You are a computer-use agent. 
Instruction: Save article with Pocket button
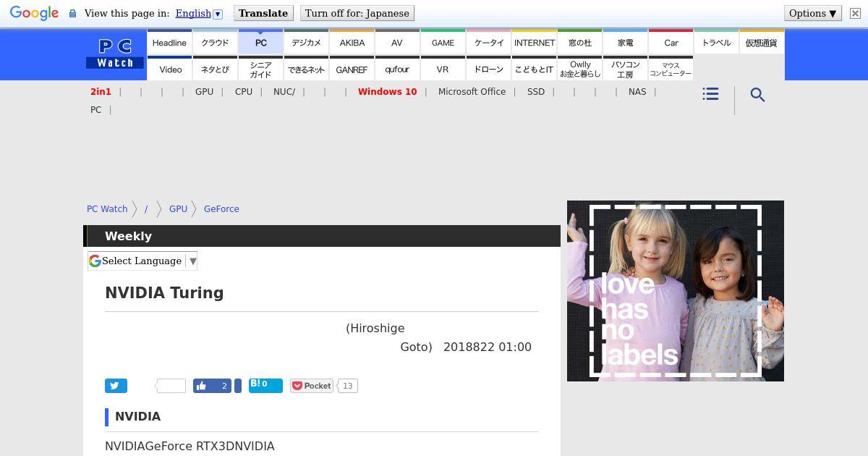tap(312, 386)
